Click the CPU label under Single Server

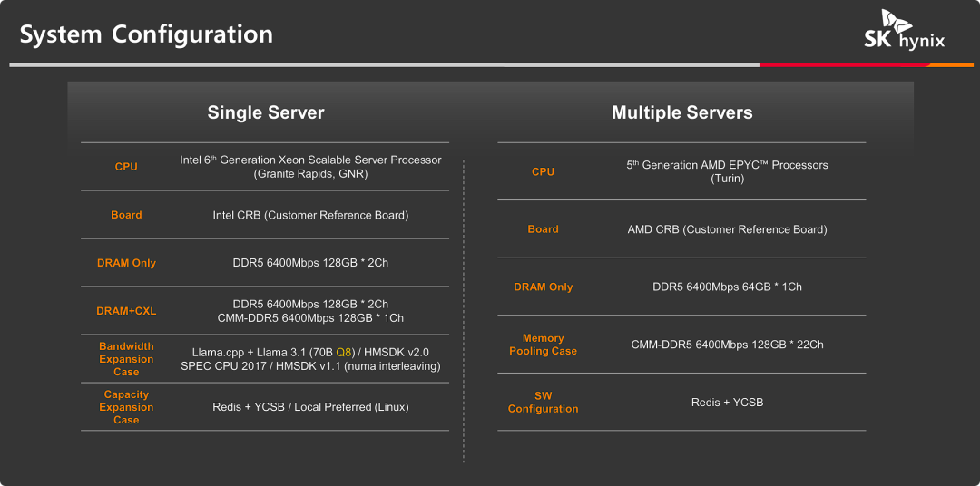click(126, 167)
